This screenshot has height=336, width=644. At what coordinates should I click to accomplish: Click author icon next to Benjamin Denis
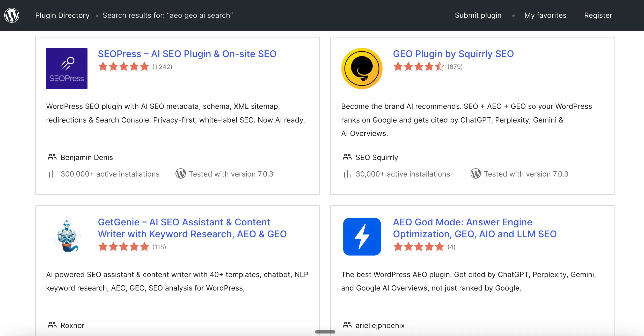(52, 157)
